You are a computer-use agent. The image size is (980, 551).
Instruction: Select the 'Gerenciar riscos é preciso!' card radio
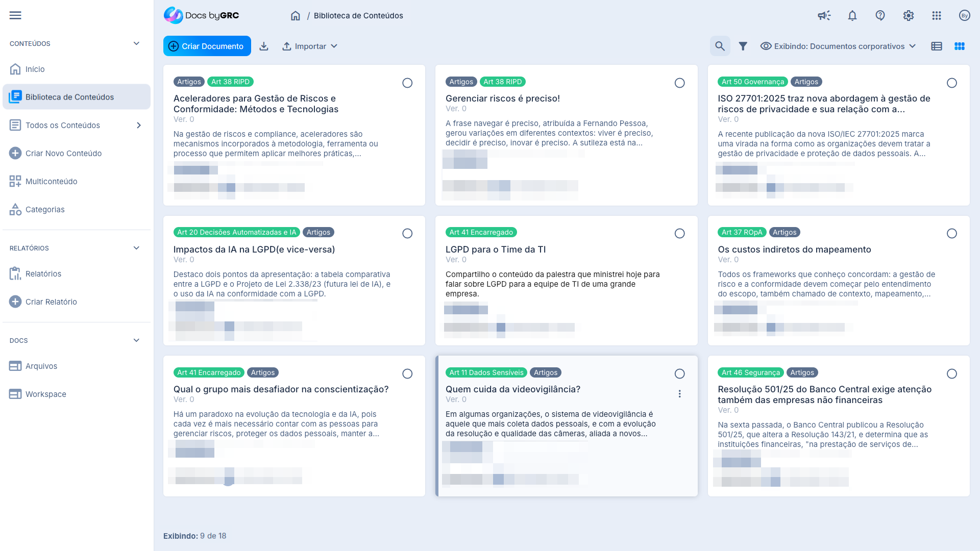(679, 83)
